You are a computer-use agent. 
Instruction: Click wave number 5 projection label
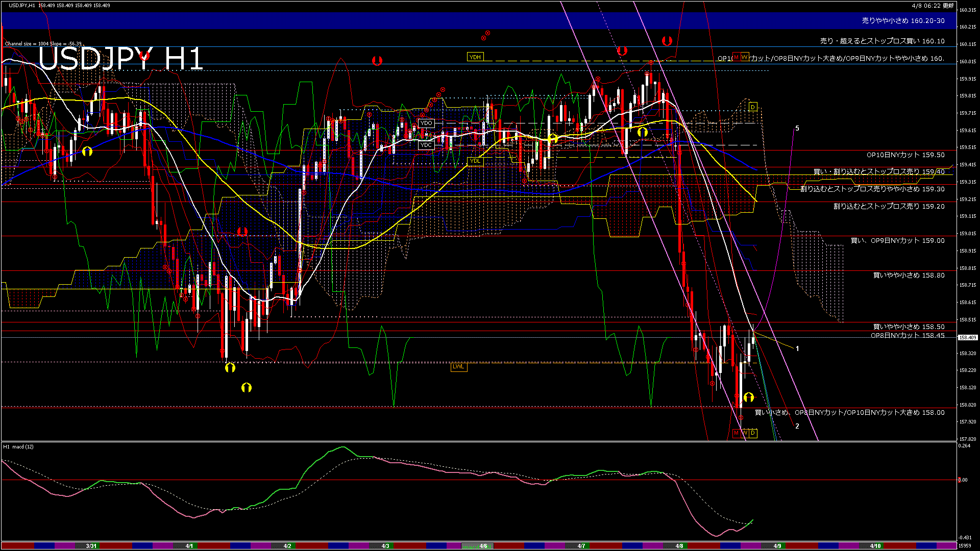click(797, 129)
